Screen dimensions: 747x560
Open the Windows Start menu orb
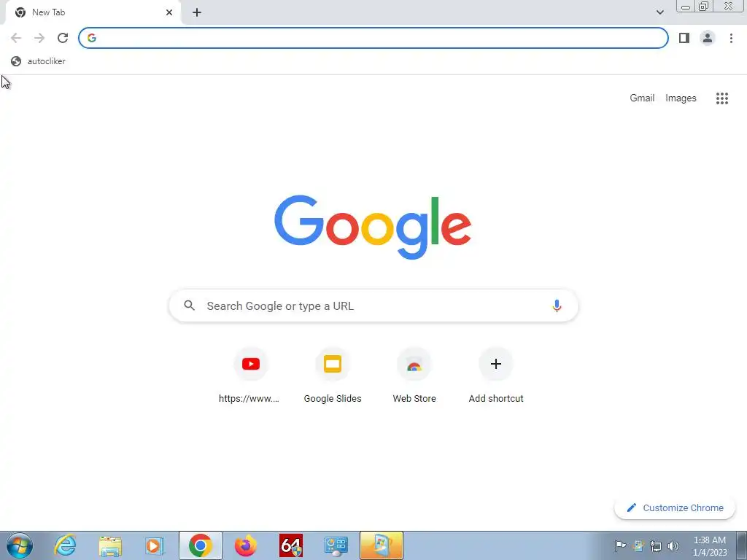click(20, 545)
